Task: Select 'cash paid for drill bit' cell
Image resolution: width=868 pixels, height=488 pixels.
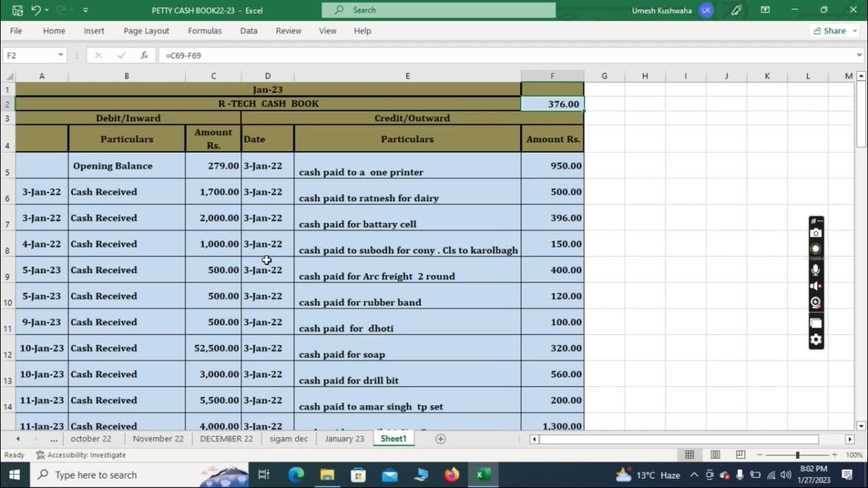Action: pos(408,374)
